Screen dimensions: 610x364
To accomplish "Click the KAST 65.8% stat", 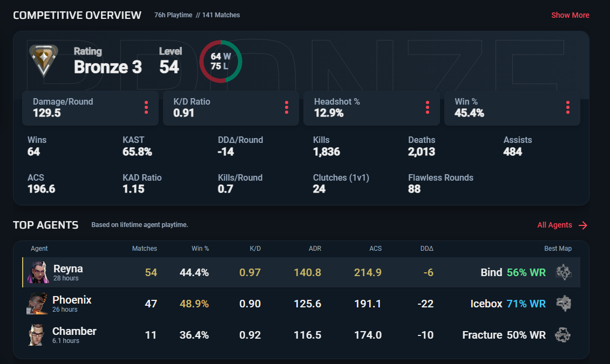I will 137,146.
